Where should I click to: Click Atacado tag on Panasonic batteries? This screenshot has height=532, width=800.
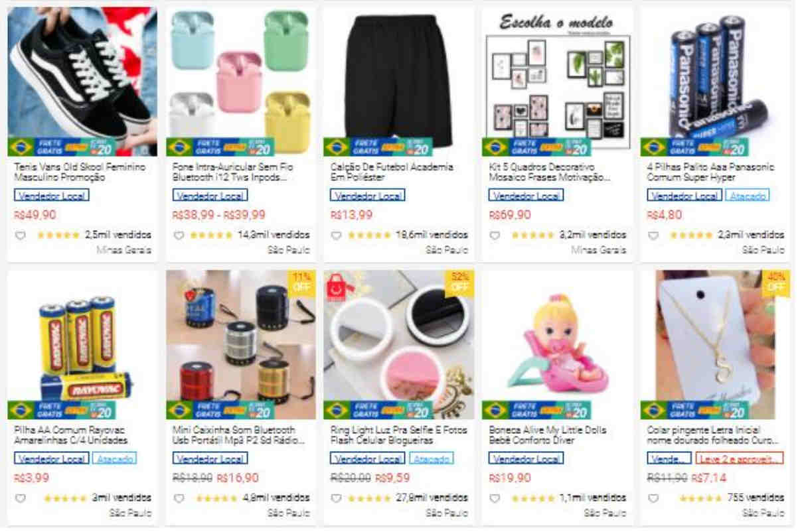[x=748, y=196]
